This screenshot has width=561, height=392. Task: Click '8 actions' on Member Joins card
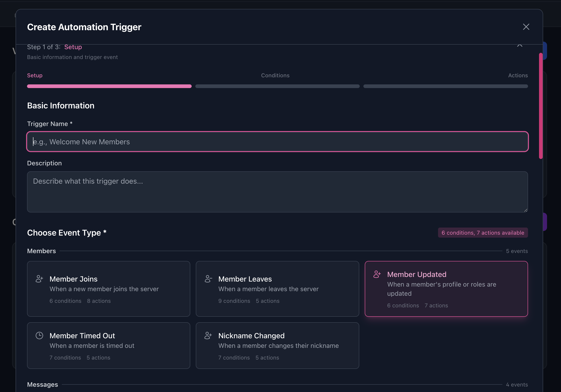[x=99, y=301]
